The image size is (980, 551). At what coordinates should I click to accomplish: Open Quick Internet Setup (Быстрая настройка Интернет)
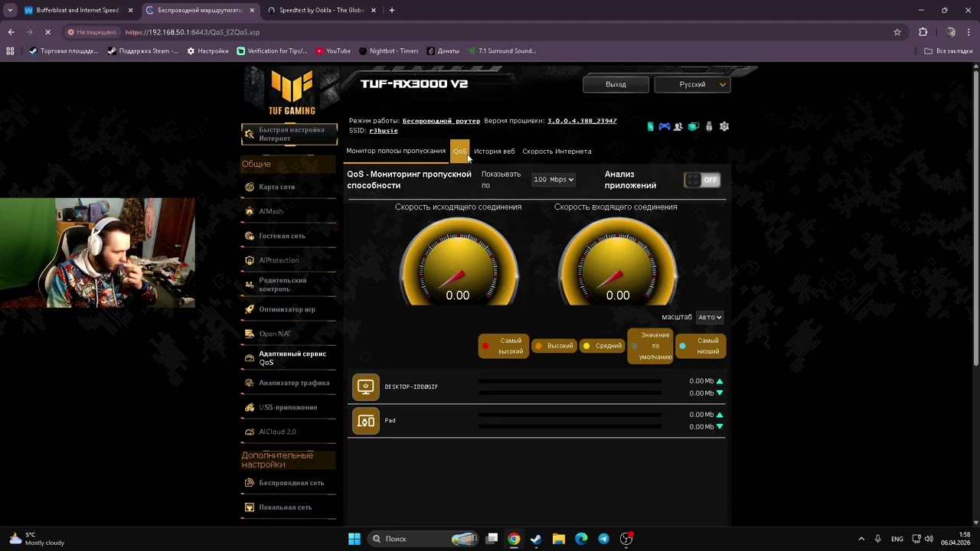(289, 134)
